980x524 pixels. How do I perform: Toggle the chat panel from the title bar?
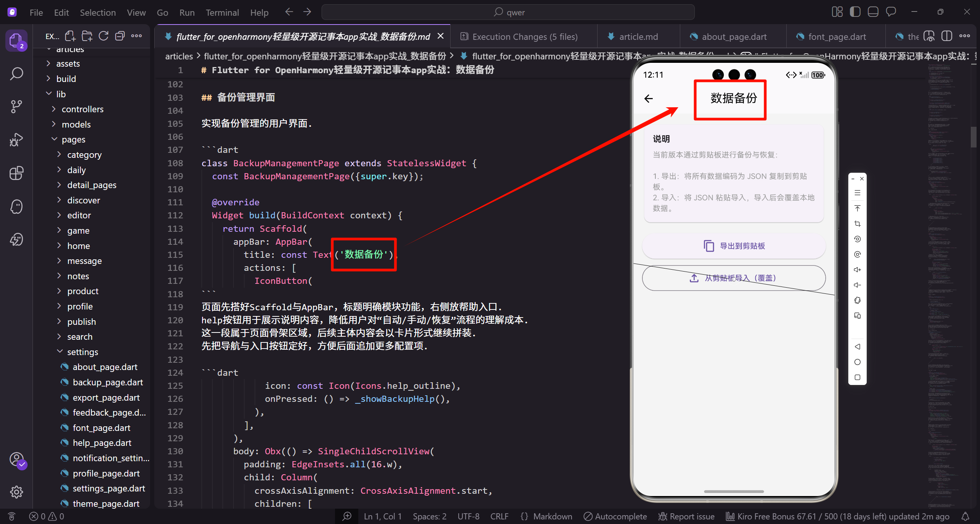click(891, 12)
